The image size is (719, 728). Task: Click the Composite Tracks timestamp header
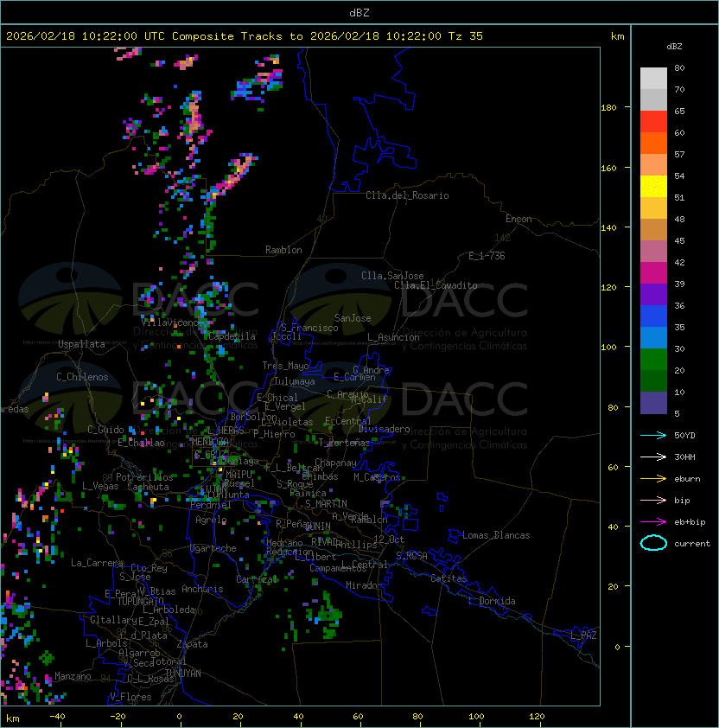245,35
